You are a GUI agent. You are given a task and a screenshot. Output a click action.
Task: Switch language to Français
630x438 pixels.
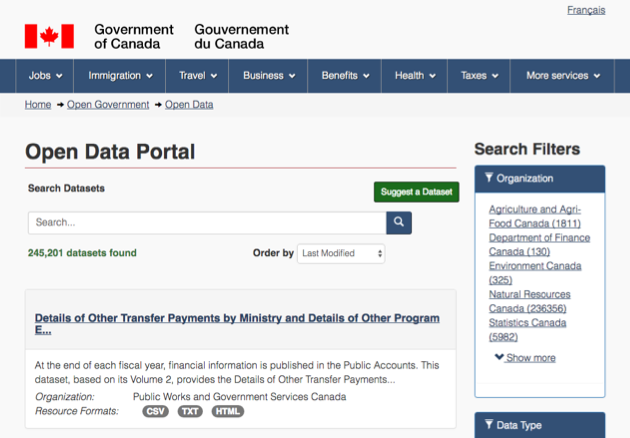586,10
